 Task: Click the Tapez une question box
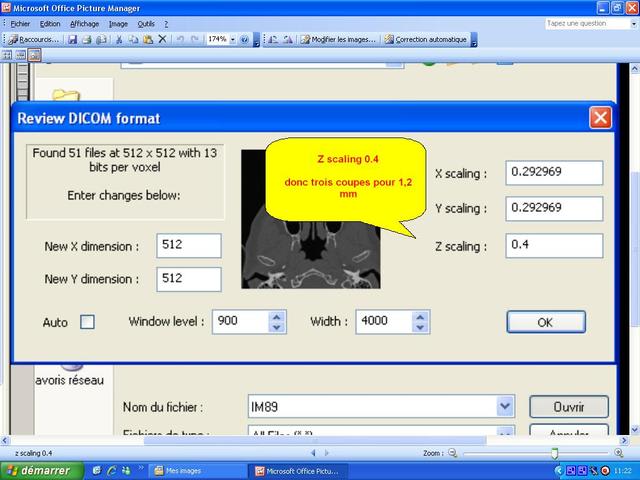coord(587,24)
